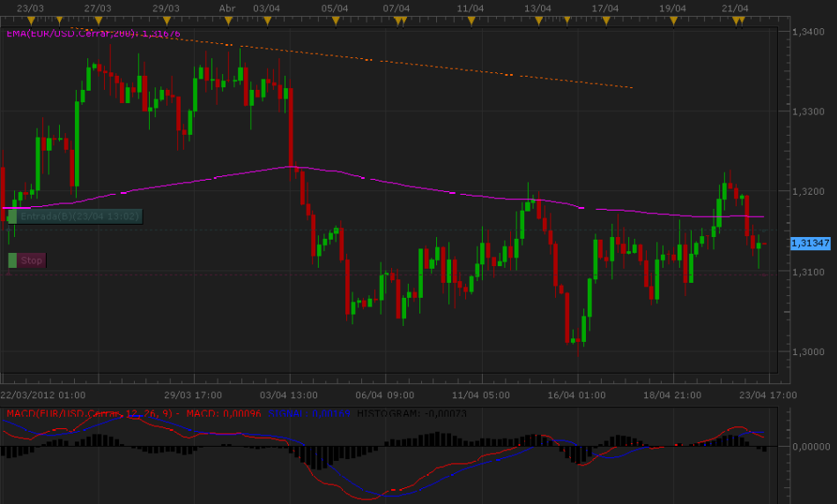Click the MACD(EUR/USD) indicator label
Screen dimensions: 837x504
[x=88, y=412]
